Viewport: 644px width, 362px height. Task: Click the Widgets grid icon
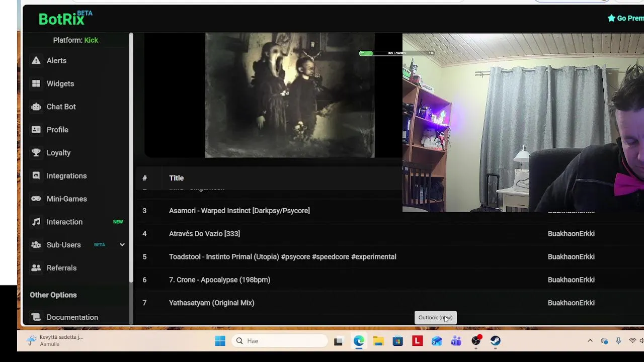click(x=36, y=83)
